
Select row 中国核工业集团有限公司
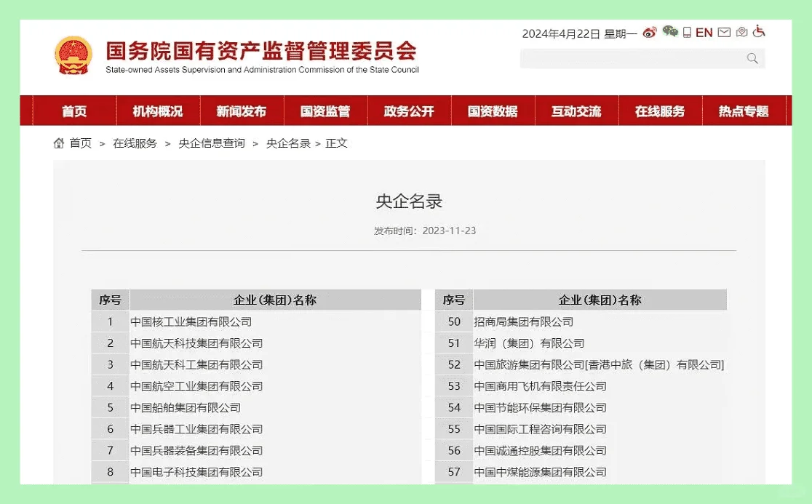[x=256, y=322]
